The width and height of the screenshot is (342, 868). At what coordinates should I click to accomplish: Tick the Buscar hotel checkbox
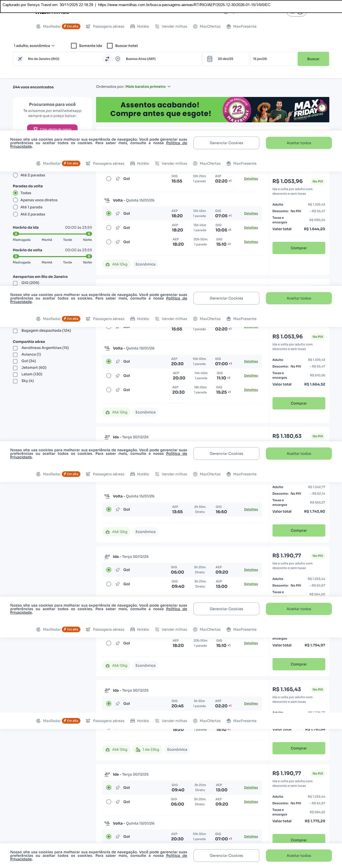point(110,46)
